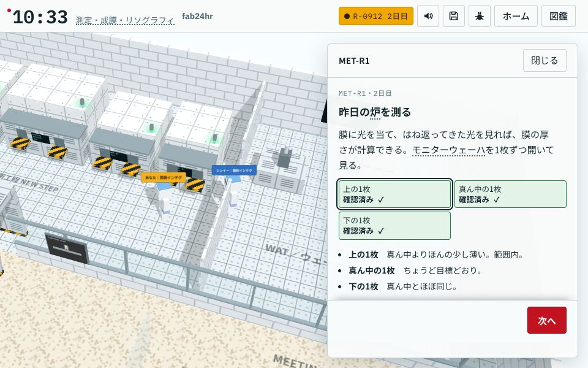The height and width of the screenshot is (368, 588).
Task: Click the fab24hr title text
Action: point(197,16)
